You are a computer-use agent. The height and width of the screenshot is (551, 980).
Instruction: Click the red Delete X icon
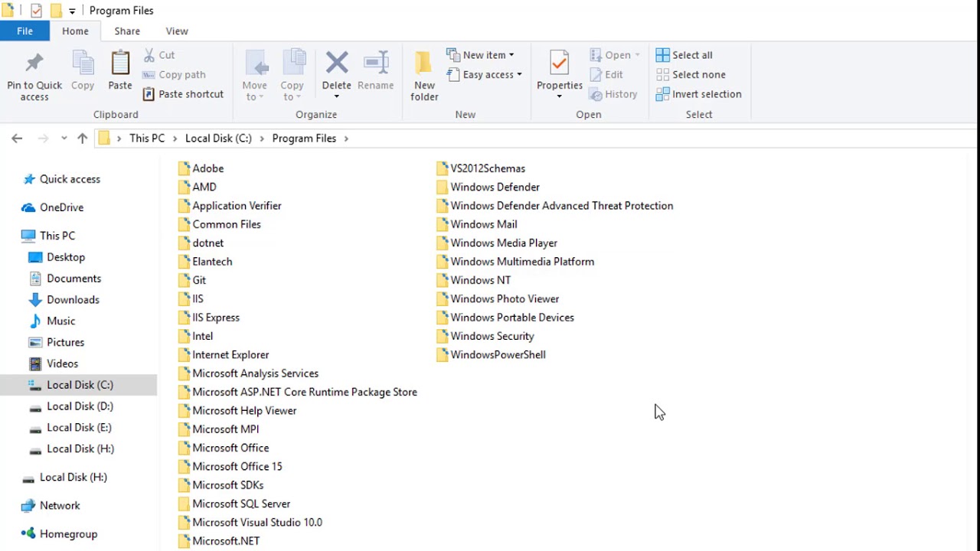337,63
